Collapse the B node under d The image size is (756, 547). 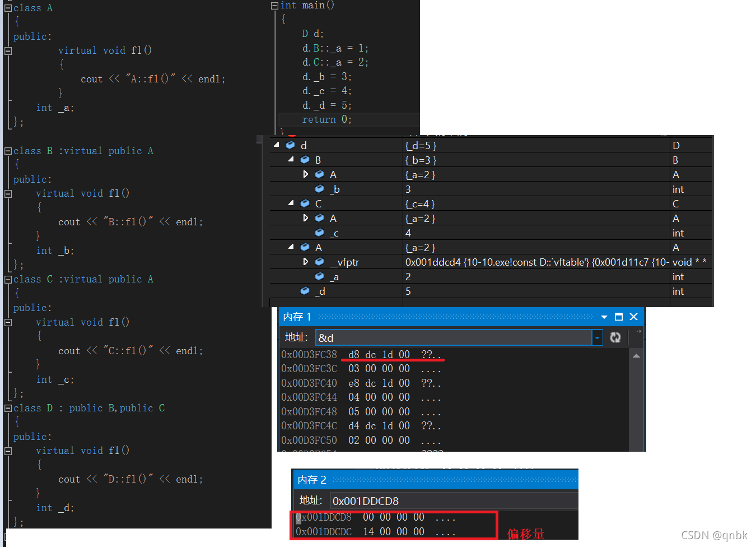pyautogui.click(x=291, y=159)
